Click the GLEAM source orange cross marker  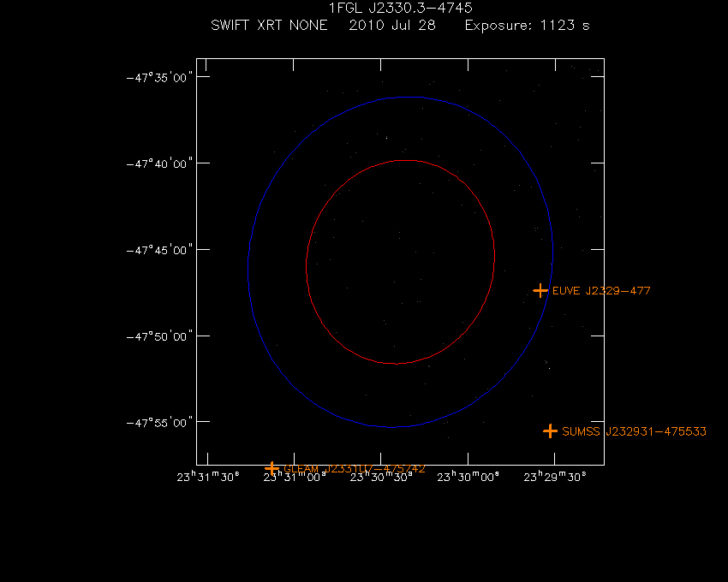click(x=272, y=468)
